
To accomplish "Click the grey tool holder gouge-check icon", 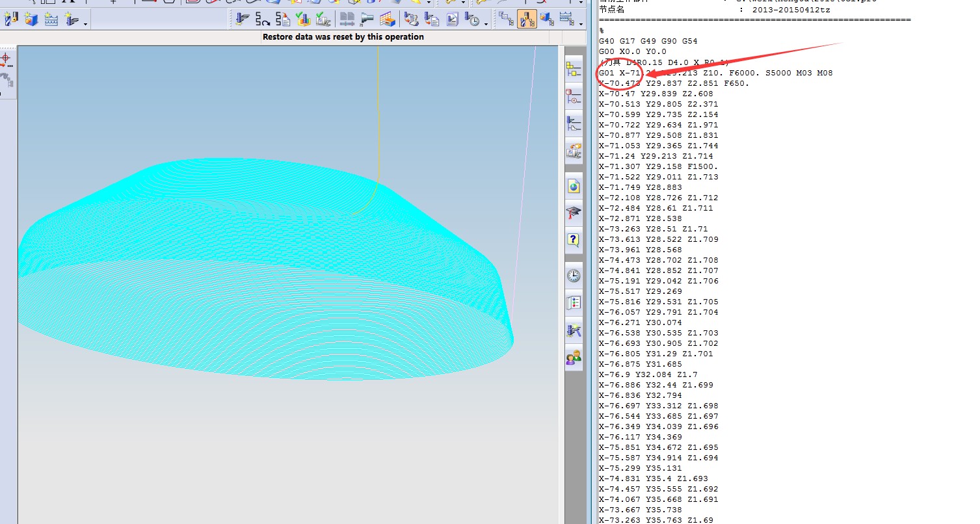I will click(367, 20).
